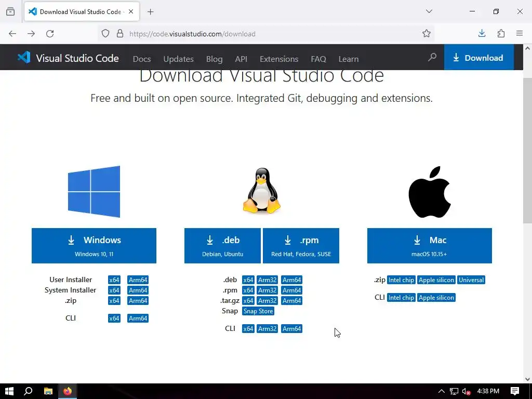Image resolution: width=532 pixels, height=399 pixels.
Task: Open Windows taskbar search
Action: (28, 391)
